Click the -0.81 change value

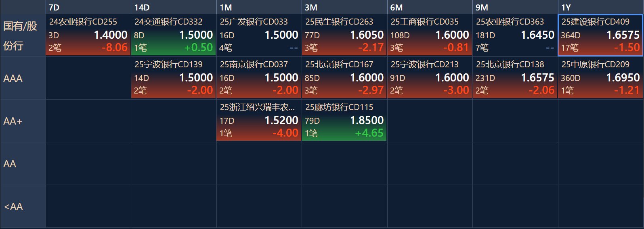(x=456, y=48)
